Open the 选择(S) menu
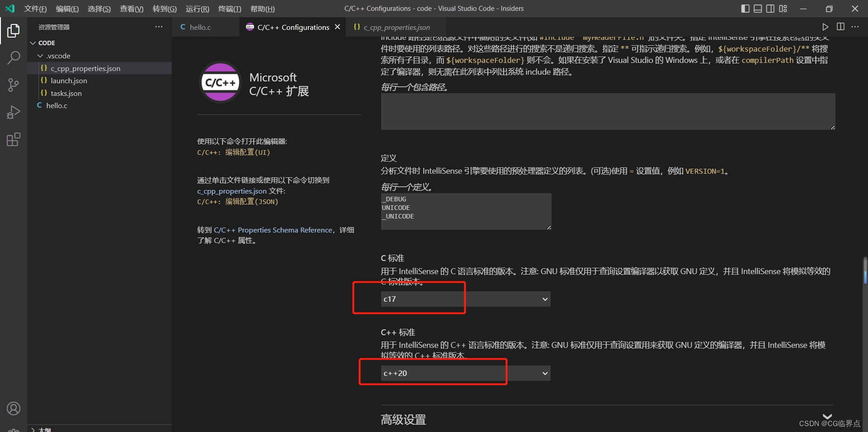 (99, 9)
